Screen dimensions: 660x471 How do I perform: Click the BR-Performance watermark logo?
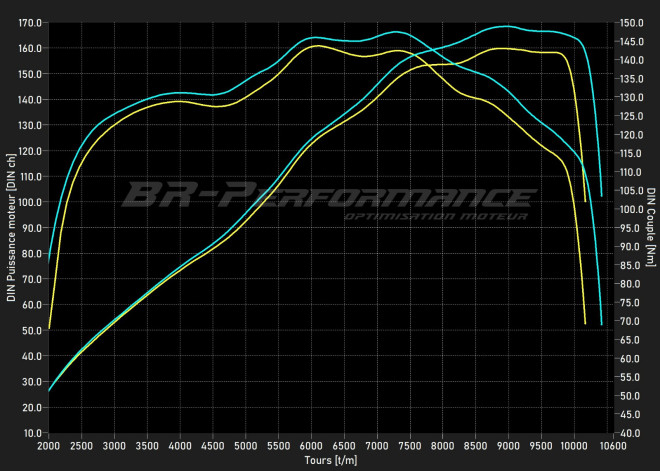point(328,195)
